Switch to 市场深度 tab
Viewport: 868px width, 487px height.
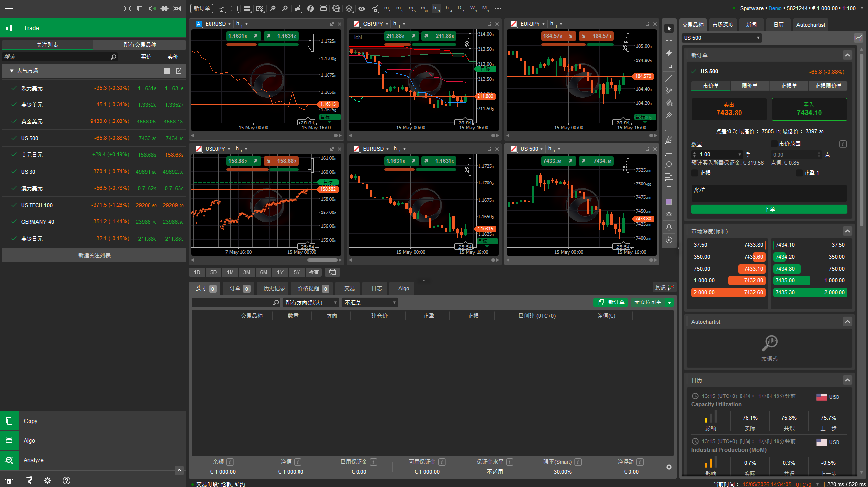[x=723, y=25]
